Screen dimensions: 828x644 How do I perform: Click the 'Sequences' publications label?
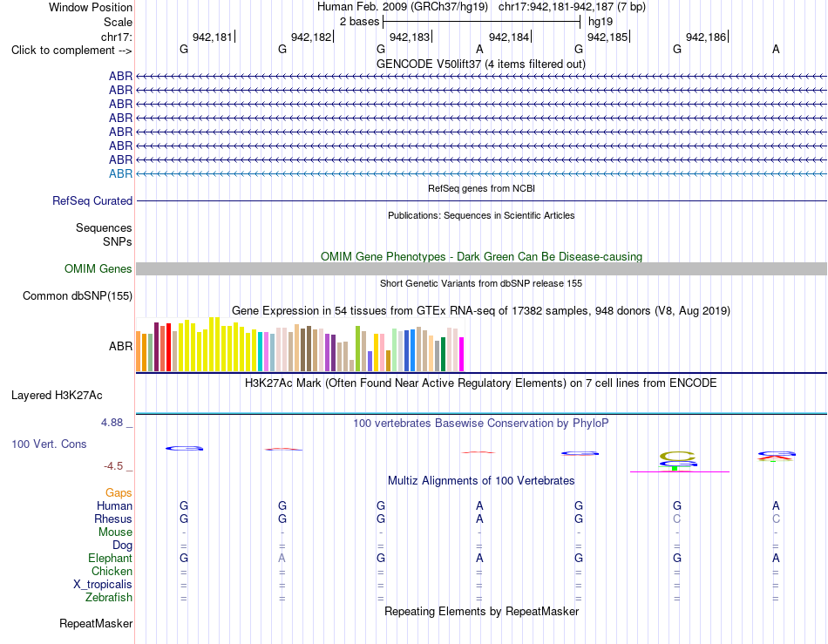coord(104,227)
